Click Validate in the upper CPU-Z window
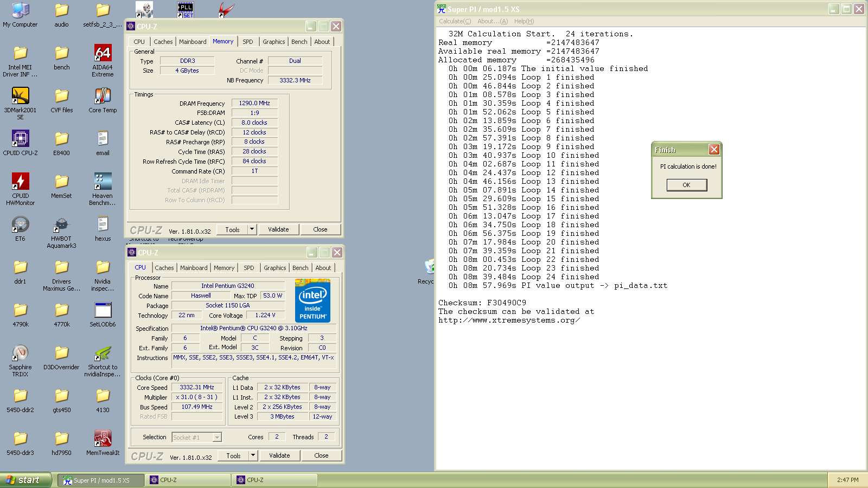The image size is (868, 488). coord(278,229)
